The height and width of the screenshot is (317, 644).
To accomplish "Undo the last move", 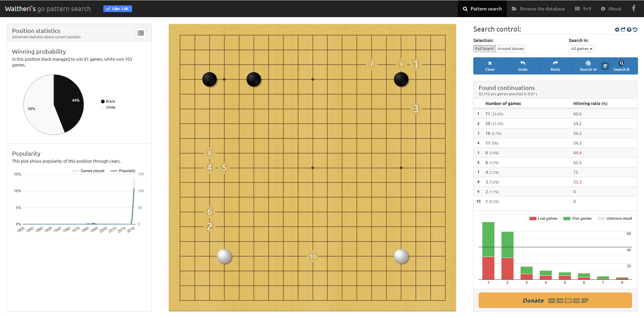I will click(x=523, y=66).
